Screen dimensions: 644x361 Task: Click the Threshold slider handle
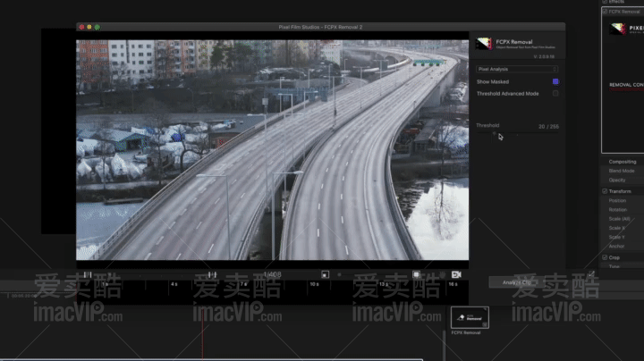pyautogui.click(x=494, y=133)
